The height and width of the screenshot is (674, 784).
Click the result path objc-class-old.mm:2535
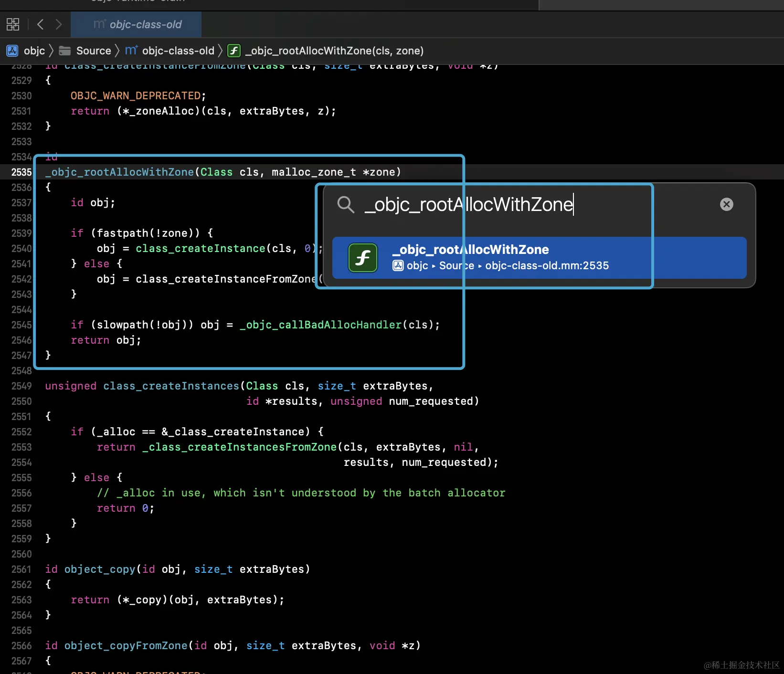pos(547,265)
